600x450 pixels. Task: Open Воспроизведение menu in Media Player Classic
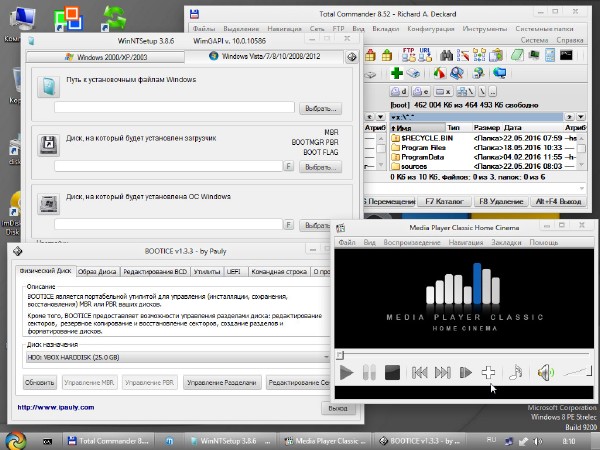click(x=412, y=243)
